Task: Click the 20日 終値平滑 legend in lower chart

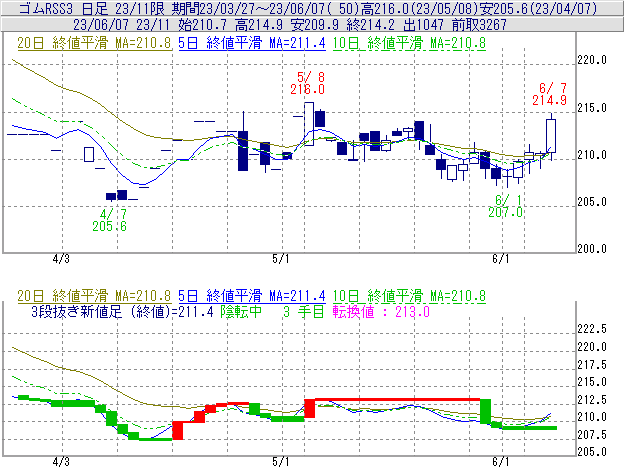Action: pyautogui.click(x=94, y=296)
